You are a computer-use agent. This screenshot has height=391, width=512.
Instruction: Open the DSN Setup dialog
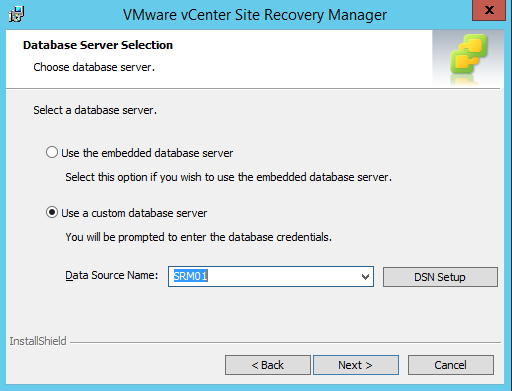click(x=440, y=277)
